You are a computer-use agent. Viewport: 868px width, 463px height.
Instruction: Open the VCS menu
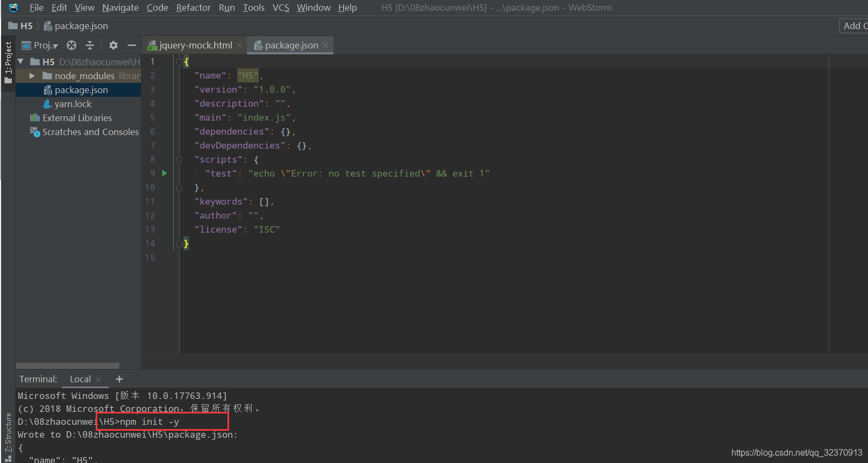click(x=281, y=8)
